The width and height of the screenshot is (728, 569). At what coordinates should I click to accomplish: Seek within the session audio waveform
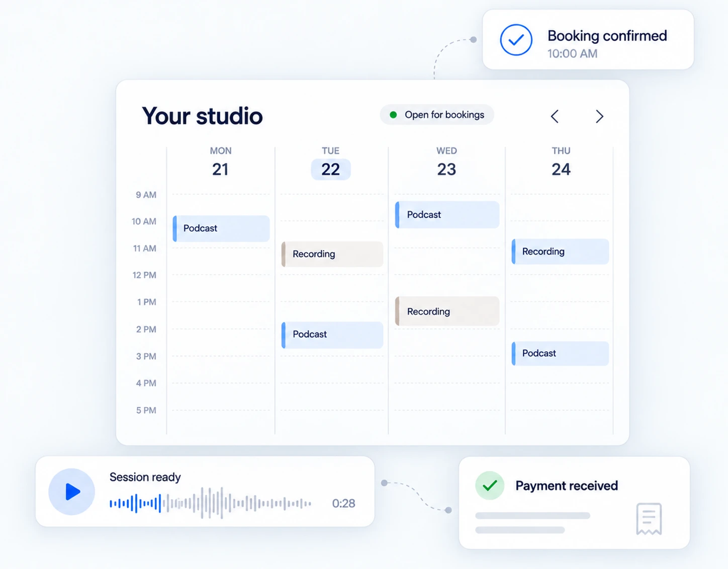(211, 503)
